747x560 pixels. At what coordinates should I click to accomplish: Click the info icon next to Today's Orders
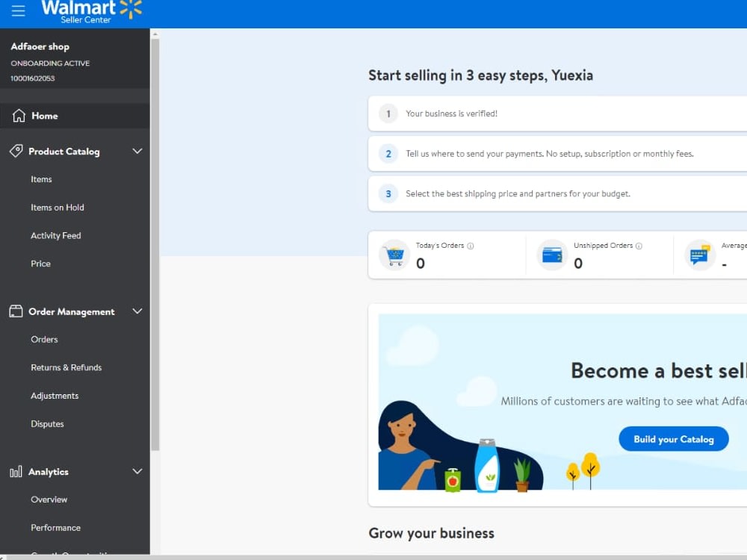470,246
